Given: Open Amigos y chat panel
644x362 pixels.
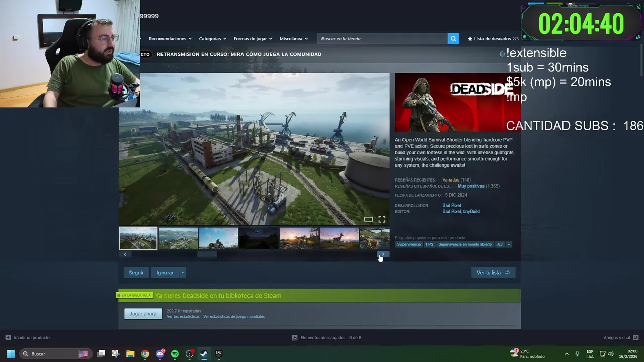Looking at the screenshot, I should (x=621, y=338).
